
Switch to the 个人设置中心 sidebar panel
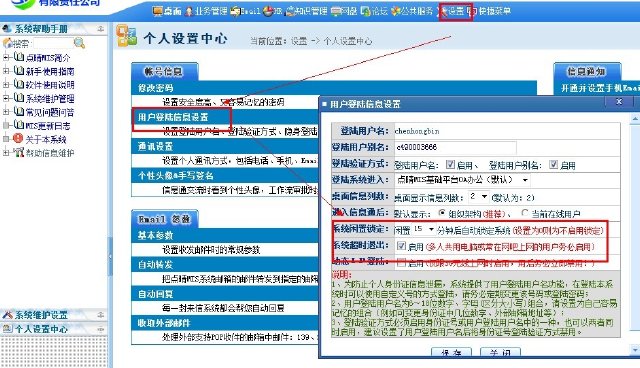(41, 329)
